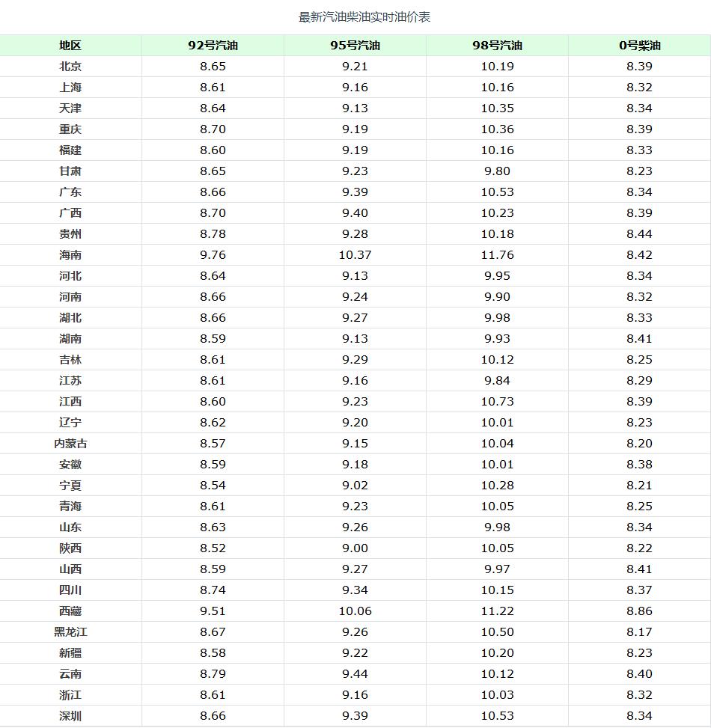Select the 北京 region cell
Image resolution: width=711 pixels, height=728 pixels.
point(70,67)
